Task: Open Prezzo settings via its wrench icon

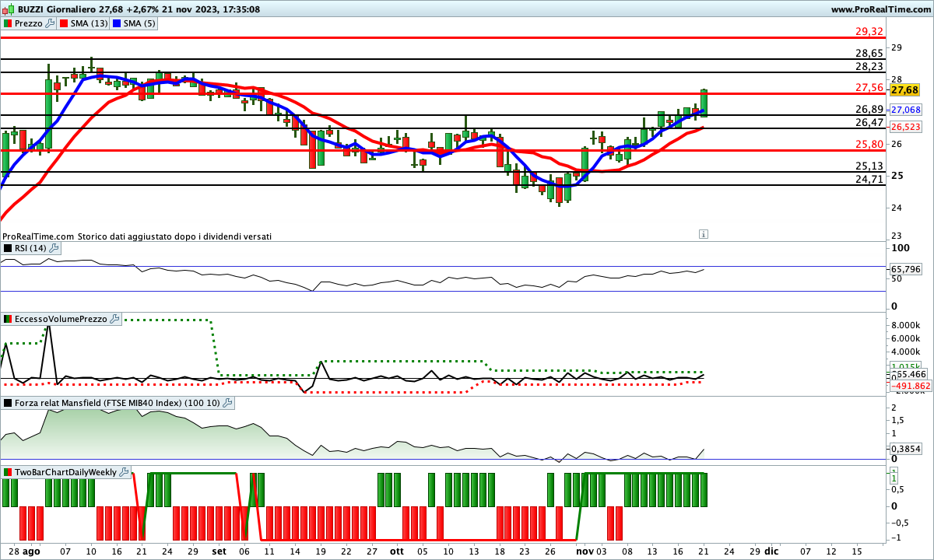Action: pos(51,23)
